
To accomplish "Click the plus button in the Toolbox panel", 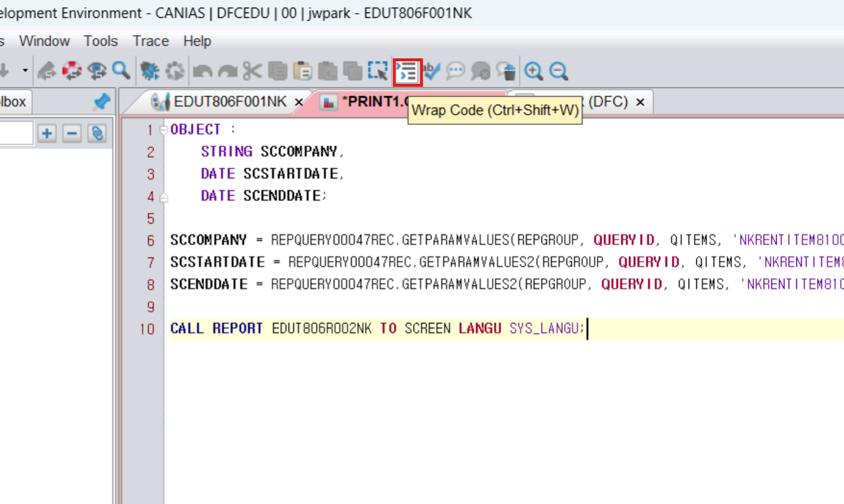I will point(47,133).
